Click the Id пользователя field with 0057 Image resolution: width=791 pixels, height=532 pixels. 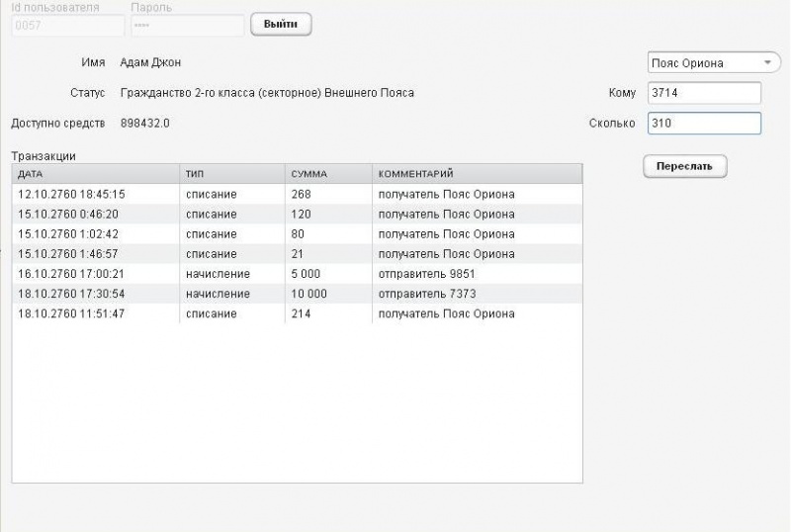click(67, 26)
